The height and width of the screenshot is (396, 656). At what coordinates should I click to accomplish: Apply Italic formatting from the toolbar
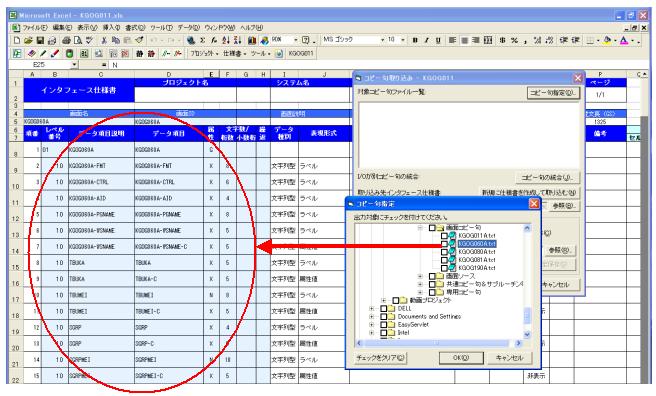click(426, 40)
